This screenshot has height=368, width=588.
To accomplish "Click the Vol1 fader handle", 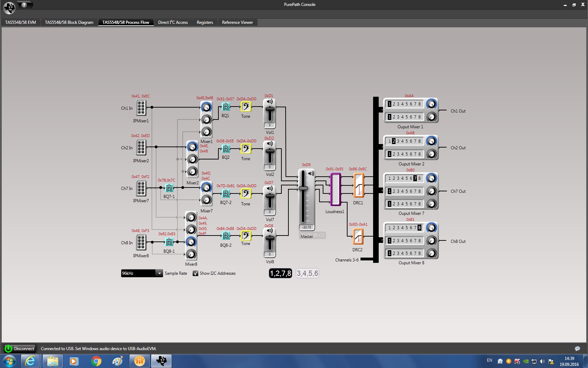I will point(270,109).
